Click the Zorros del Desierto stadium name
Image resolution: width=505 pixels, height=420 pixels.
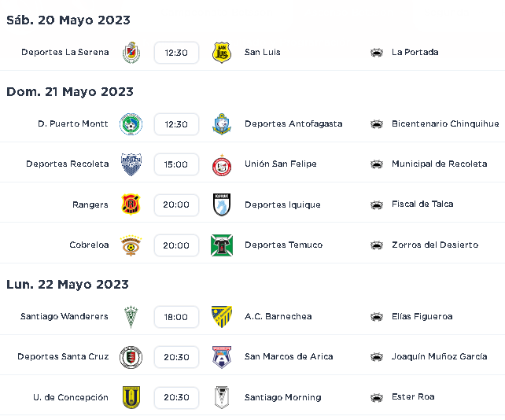tap(435, 245)
